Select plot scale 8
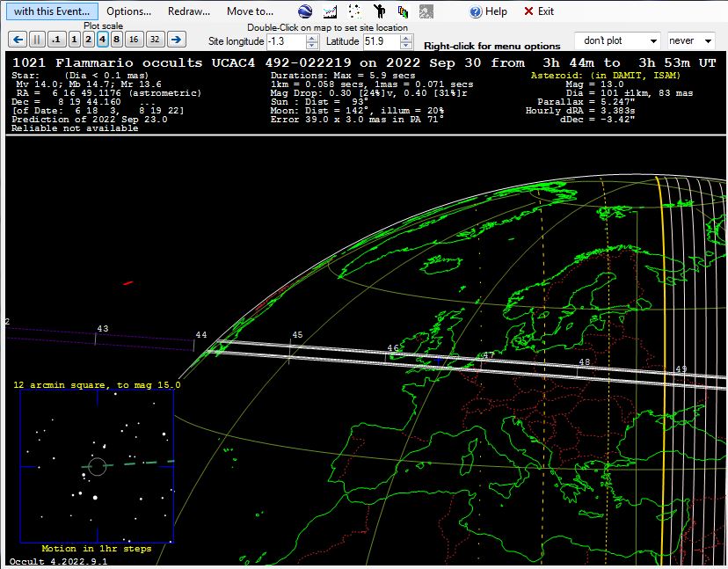Screen dimensions: 728x569 pyautogui.click(x=116, y=40)
